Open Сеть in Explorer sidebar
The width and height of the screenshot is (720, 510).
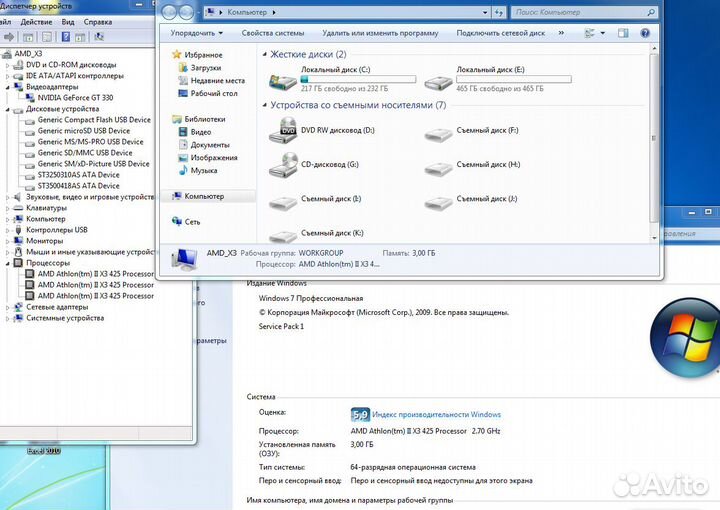[x=192, y=222]
